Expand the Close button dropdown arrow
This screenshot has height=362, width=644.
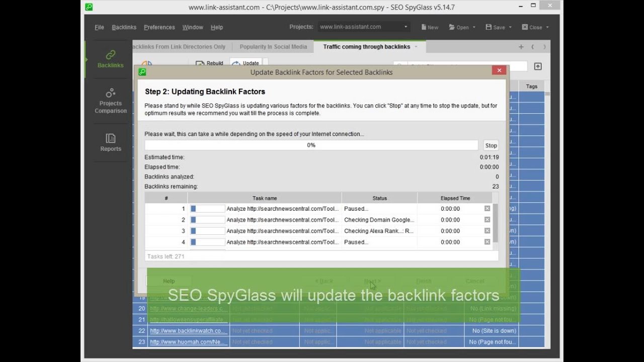547,27
